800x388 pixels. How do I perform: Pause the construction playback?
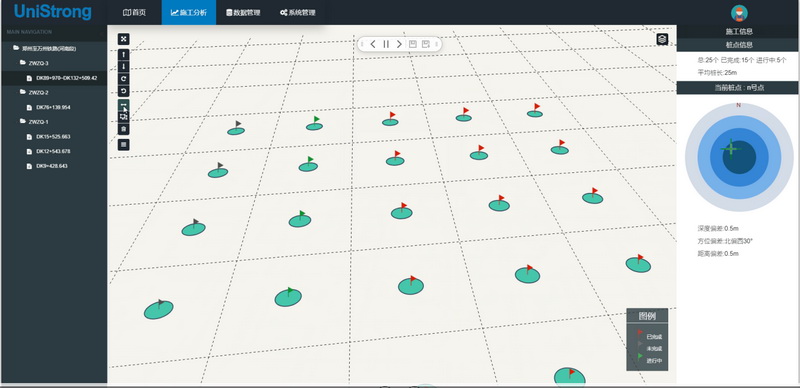[x=386, y=44]
